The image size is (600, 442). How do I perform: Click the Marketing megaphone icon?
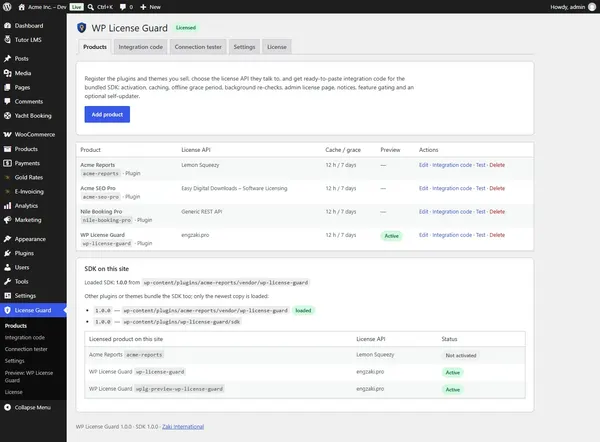click(x=7, y=220)
